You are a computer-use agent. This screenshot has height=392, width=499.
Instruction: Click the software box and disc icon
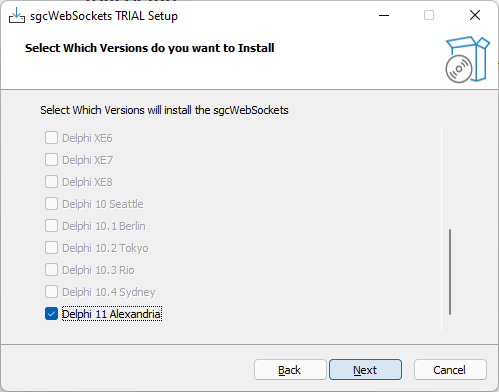(467, 59)
